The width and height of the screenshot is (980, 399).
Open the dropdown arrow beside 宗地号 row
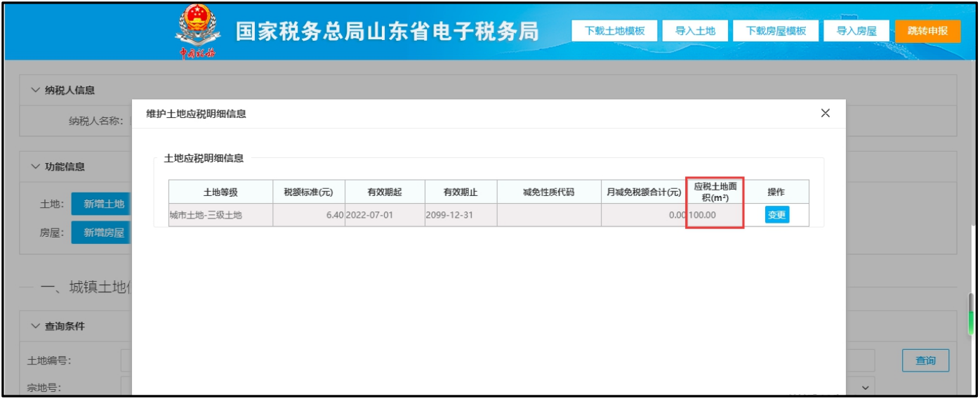pyautogui.click(x=864, y=387)
